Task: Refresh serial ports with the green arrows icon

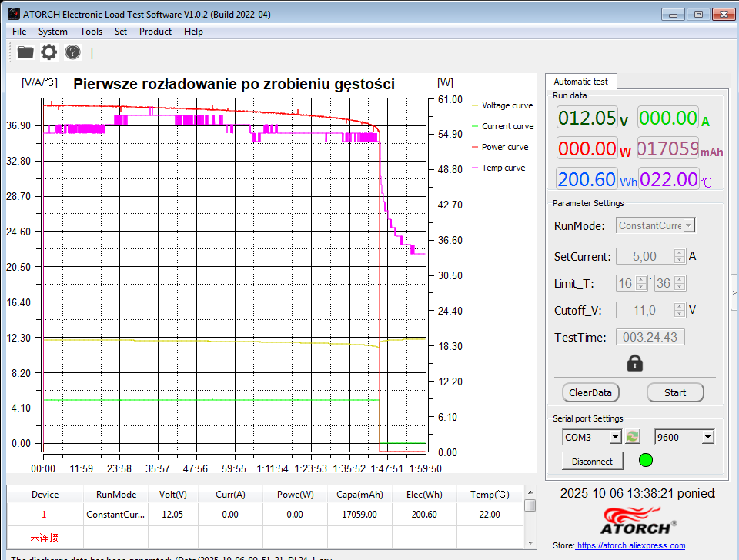Action: coord(633,437)
